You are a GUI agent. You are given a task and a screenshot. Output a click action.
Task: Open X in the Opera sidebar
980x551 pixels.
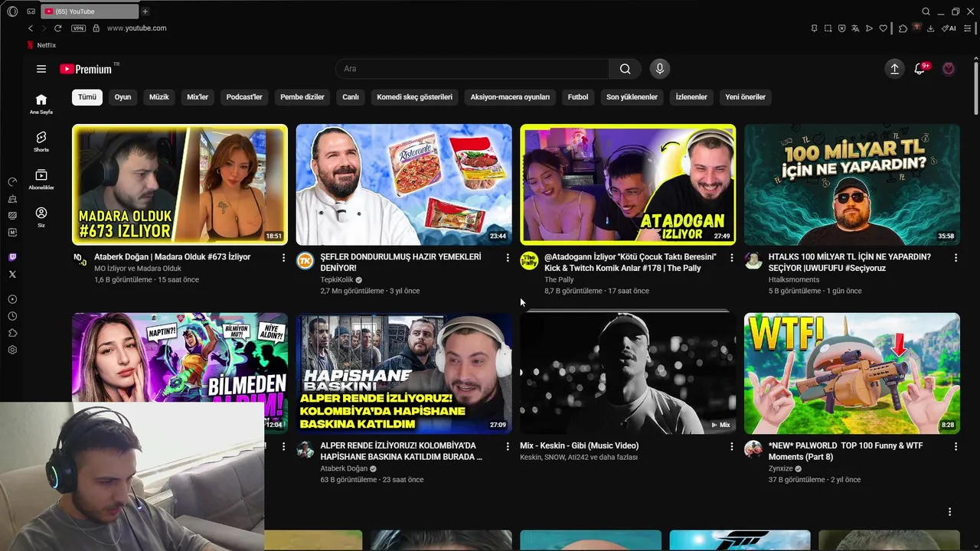click(12, 274)
